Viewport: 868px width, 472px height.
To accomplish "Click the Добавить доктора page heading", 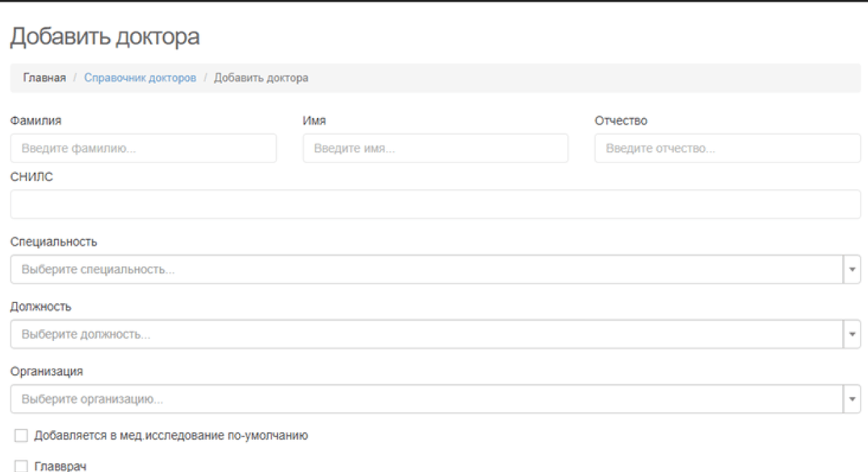I will [105, 36].
